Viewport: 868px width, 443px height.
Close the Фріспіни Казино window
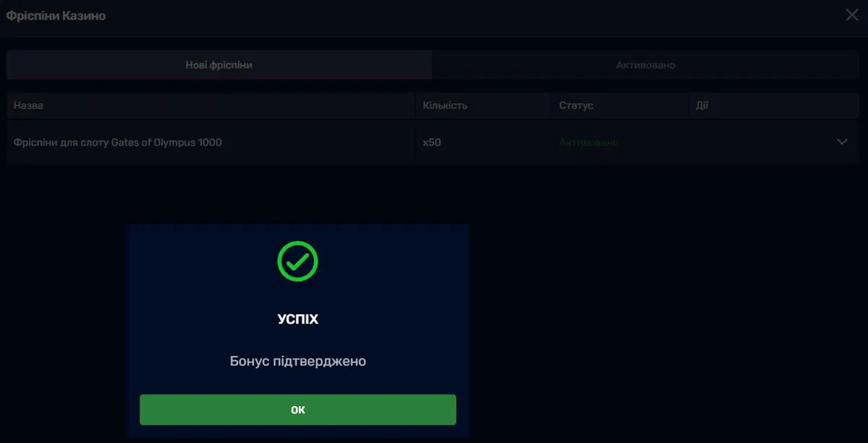tap(852, 15)
